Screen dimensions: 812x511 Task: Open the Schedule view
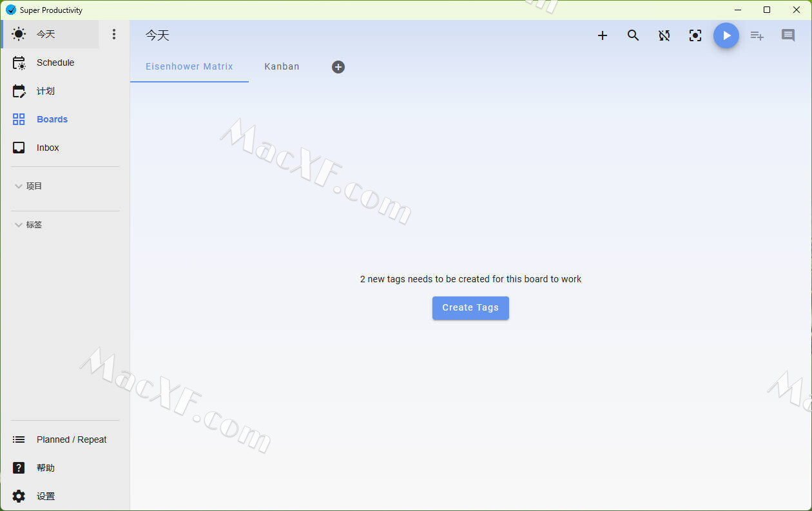65,63
